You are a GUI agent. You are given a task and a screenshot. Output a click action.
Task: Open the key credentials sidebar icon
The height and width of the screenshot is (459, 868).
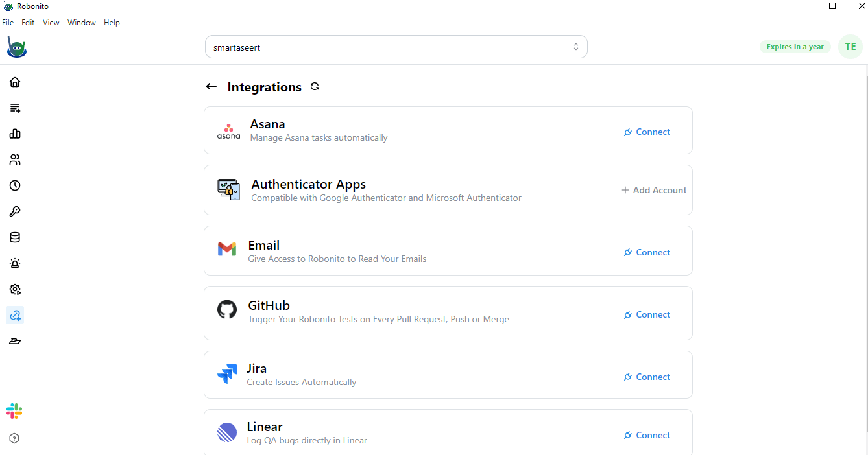tap(15, 211)
